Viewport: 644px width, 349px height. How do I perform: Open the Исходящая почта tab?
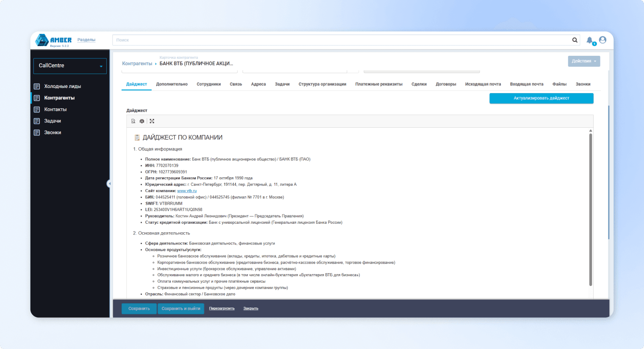click(483, 84)
